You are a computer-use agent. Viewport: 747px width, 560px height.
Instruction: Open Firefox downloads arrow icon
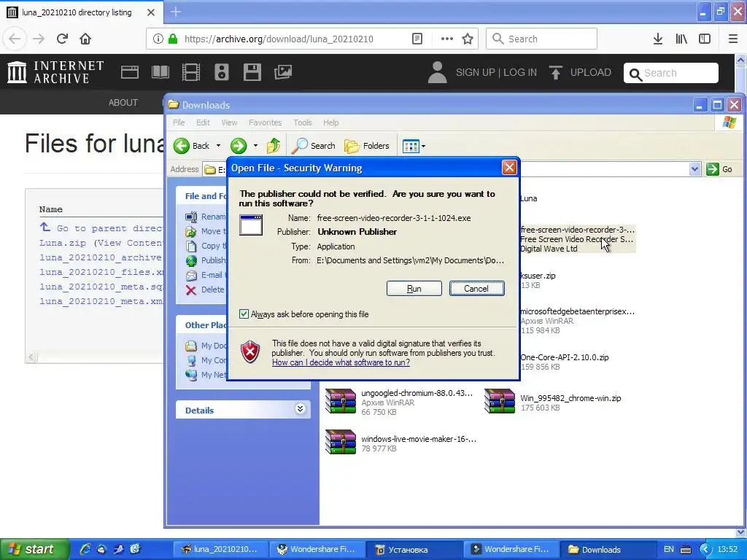click(658, 39)
